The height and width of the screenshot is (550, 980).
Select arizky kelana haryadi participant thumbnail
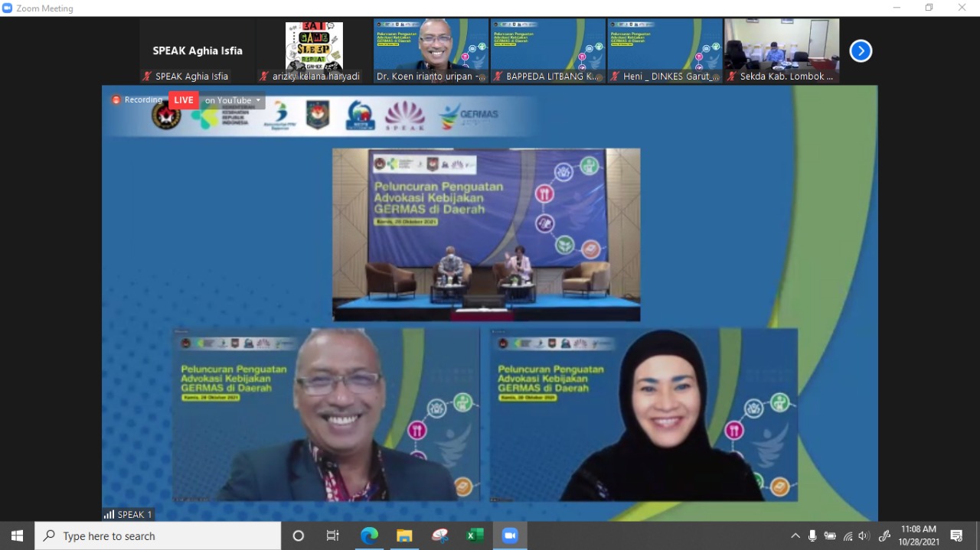pyautogui.click(x=314, y=50)
